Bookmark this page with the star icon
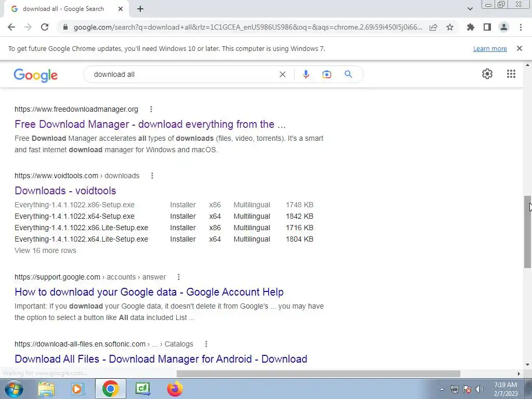 [450, 27]
